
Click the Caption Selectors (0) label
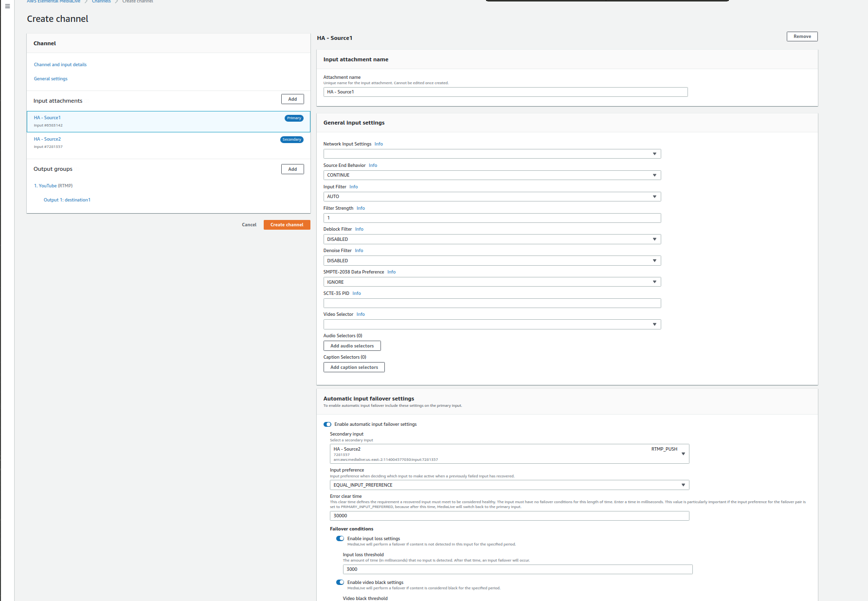pyautogui.click(x=345, y=357)
